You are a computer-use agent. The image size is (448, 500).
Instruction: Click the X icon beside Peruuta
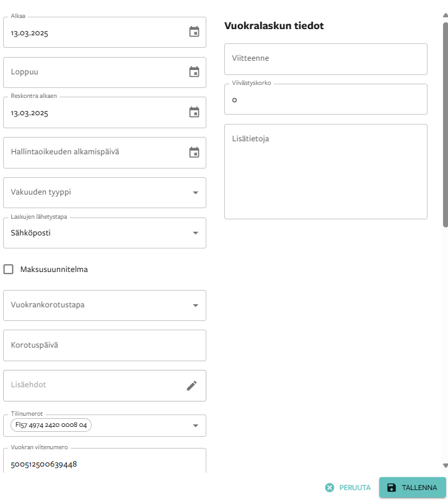330,488
